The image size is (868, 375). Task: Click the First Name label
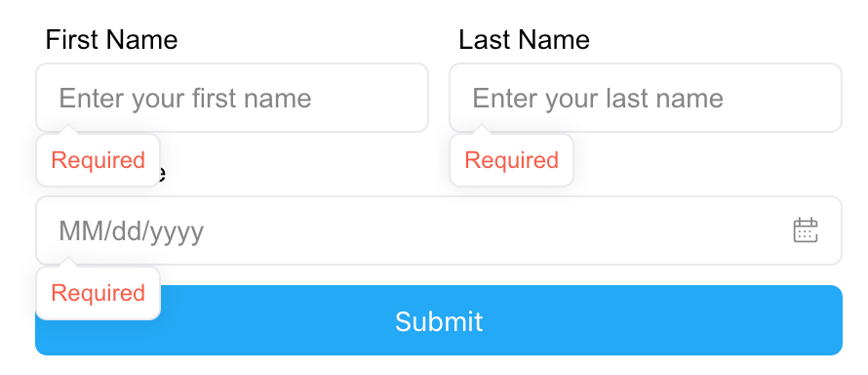(x=111, y=40)
